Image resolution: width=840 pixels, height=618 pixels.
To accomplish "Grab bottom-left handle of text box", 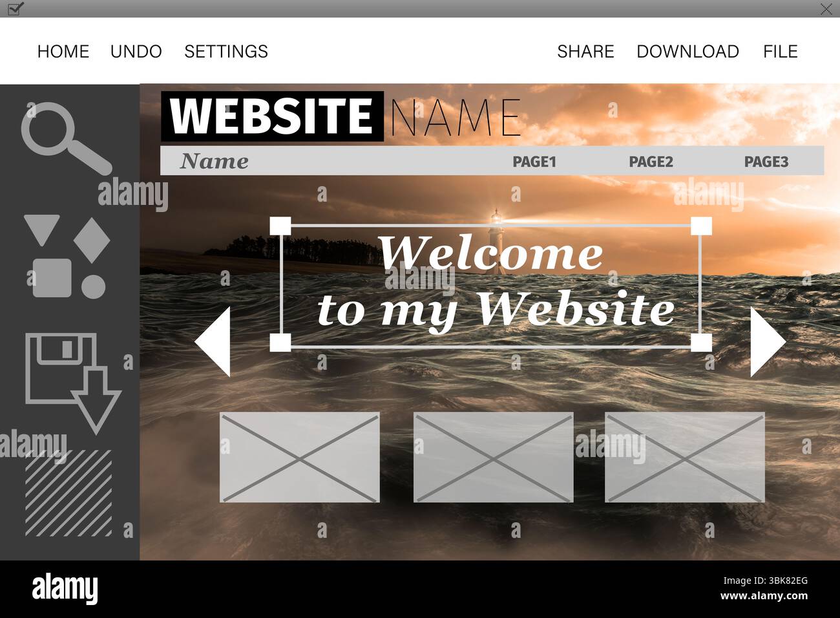I will (x=280, y=343).
